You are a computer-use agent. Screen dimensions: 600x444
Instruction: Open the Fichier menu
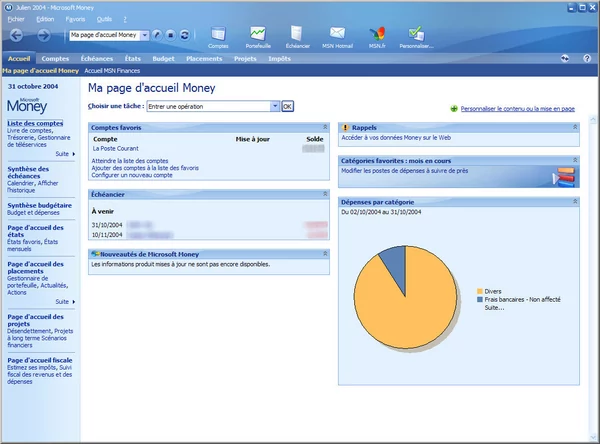[x=16, y=19]
